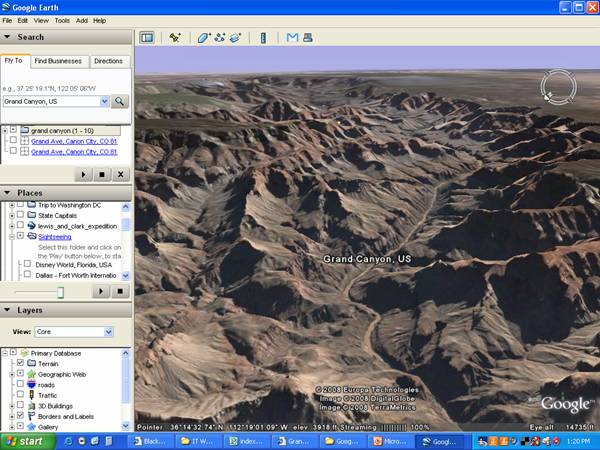Open the Ruler measurement tool
Image resolution: width=600 pixels, height=450 pixels.
pos(264,38)
